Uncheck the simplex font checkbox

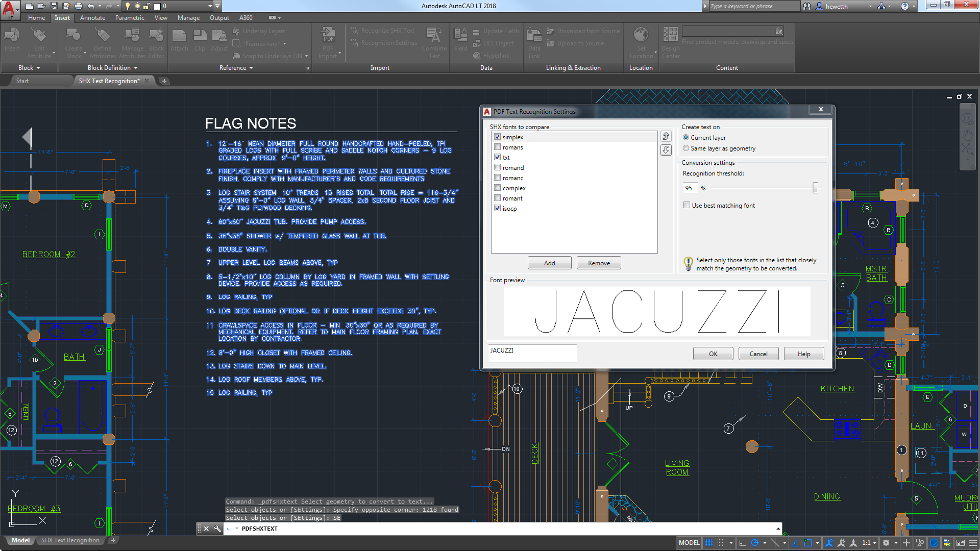point(497,137)
